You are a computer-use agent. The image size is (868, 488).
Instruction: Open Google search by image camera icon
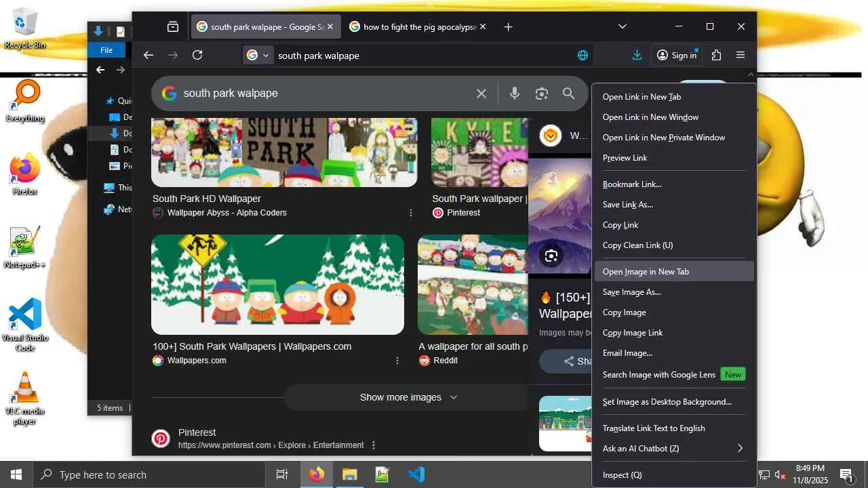pos(541,94)
